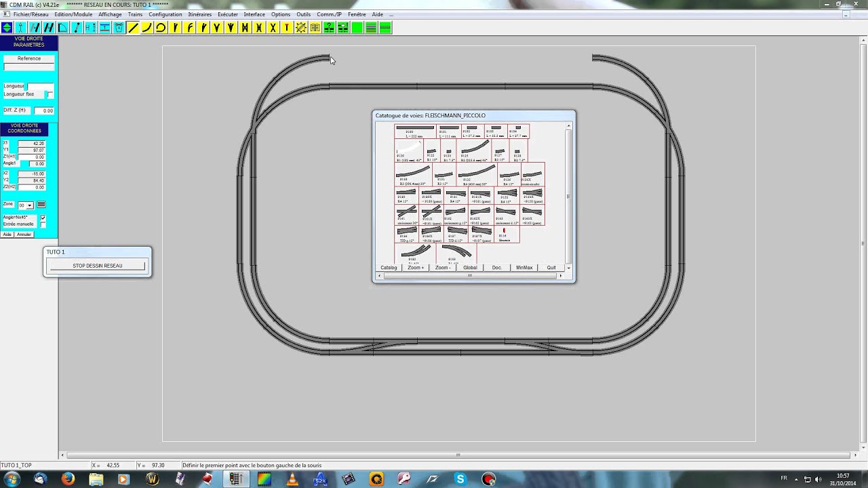The width and height of the screenshot is (868, 488).
Task: Click the Catalog button in the track catalogue
Action: [389, 268]
